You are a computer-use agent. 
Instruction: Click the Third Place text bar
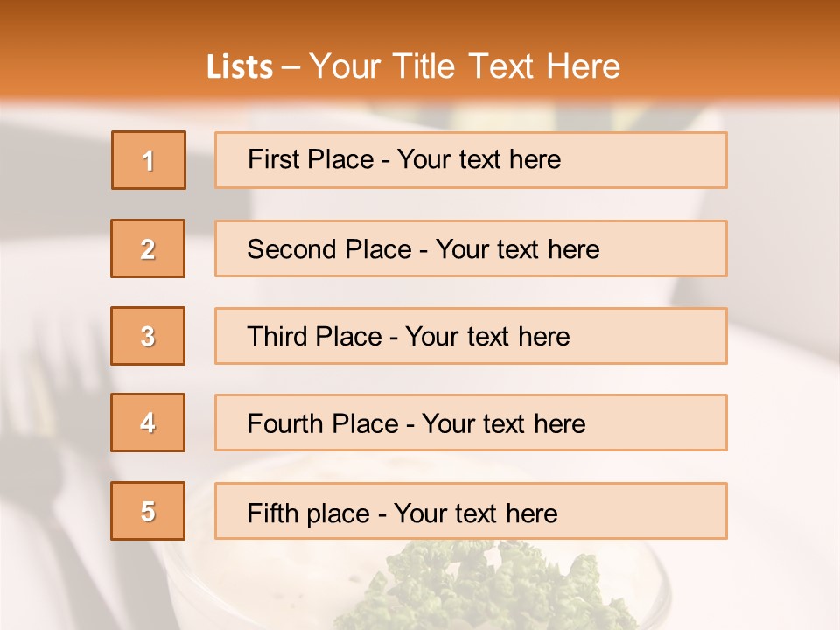tap(471, 336)
